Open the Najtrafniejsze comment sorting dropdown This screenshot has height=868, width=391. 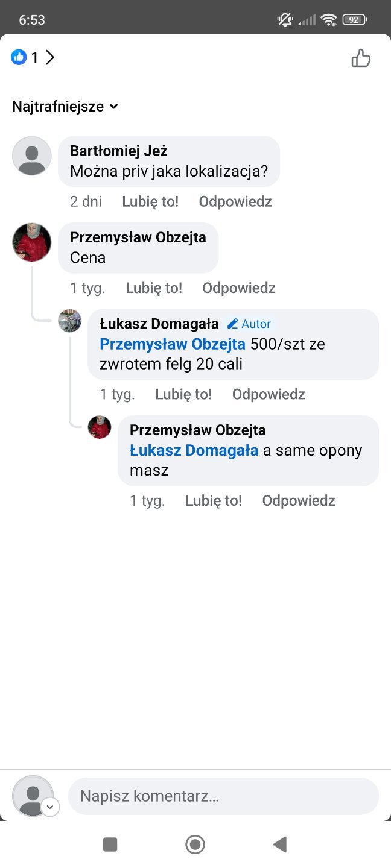pos(65,107)
